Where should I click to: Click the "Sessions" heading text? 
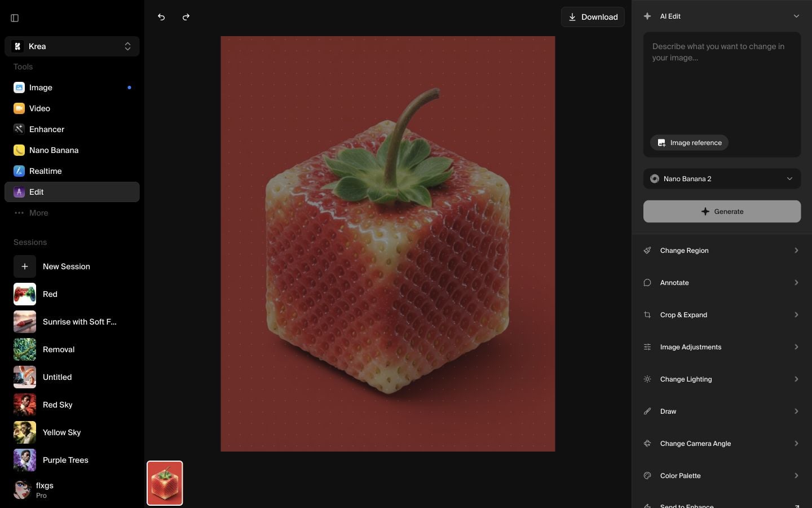tap(30, 242)
